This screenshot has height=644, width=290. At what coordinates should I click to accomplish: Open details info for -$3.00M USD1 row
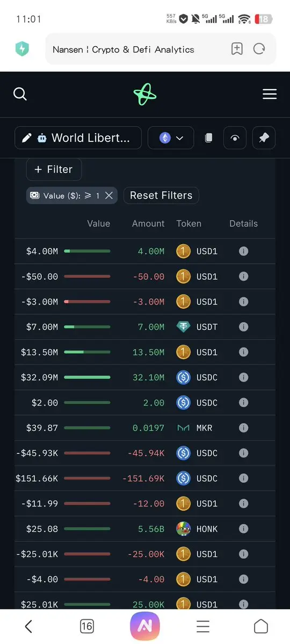(x=244, y=301)
